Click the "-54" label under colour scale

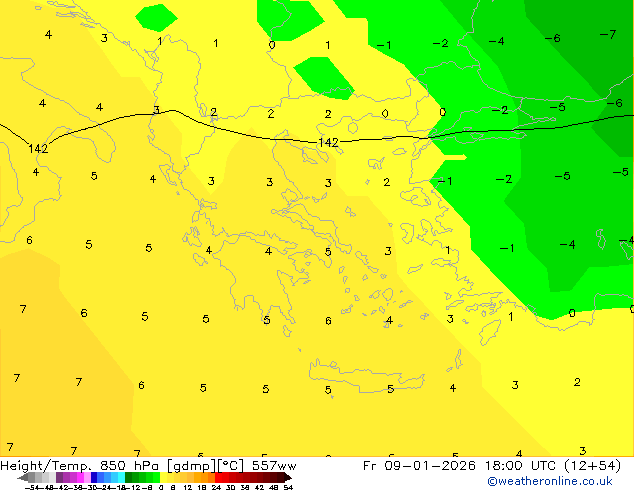(32, 488)
